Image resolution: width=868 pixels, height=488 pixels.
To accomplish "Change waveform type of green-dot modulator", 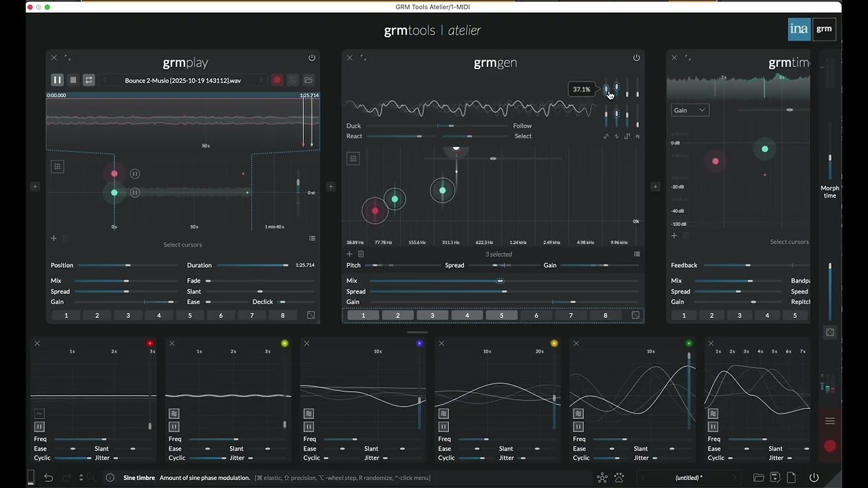I will click(x=578, y=413).
